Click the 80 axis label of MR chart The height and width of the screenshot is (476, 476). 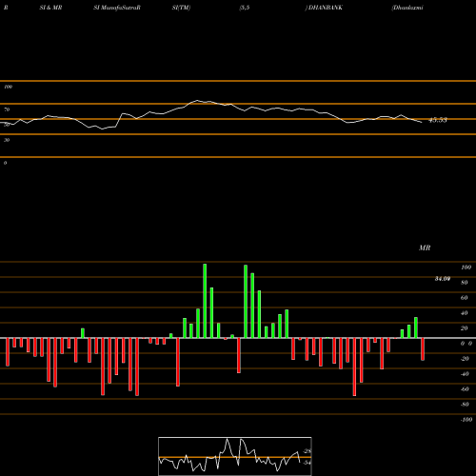465,283
